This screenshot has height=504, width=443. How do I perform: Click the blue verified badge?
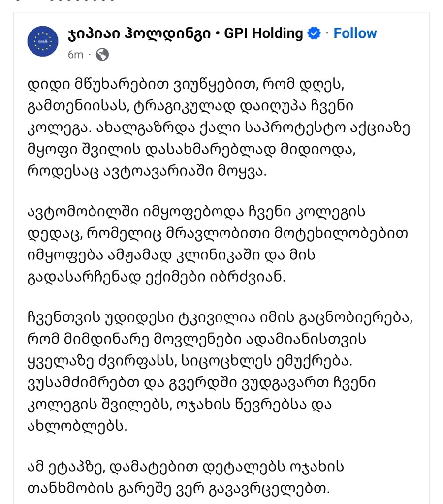tap(314, 33)
